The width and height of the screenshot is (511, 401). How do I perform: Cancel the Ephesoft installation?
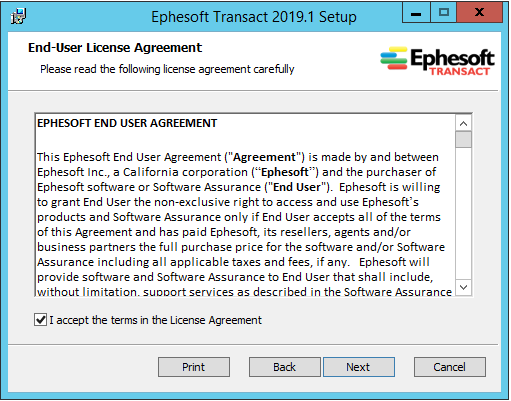coord(449,367)
